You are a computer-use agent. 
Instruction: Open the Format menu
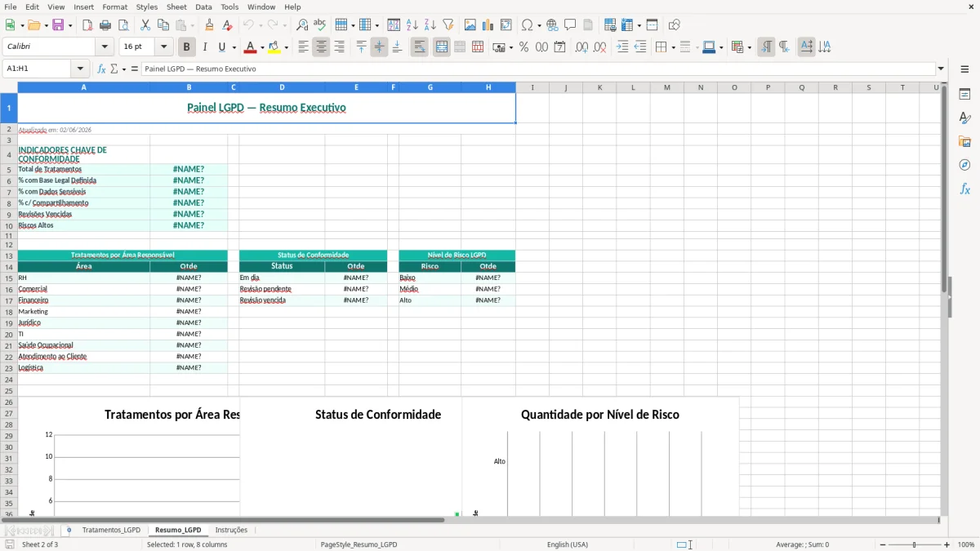[x=115, y=7]
